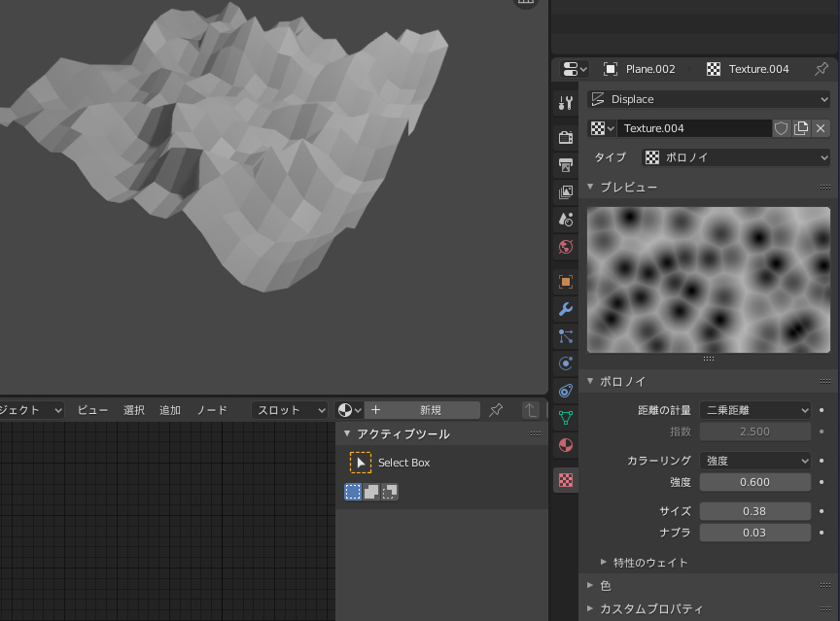Viewport: 840px width, 621px height.
Task: Click the Texture.004 breadcrumb icon
Action: (713, 69)
